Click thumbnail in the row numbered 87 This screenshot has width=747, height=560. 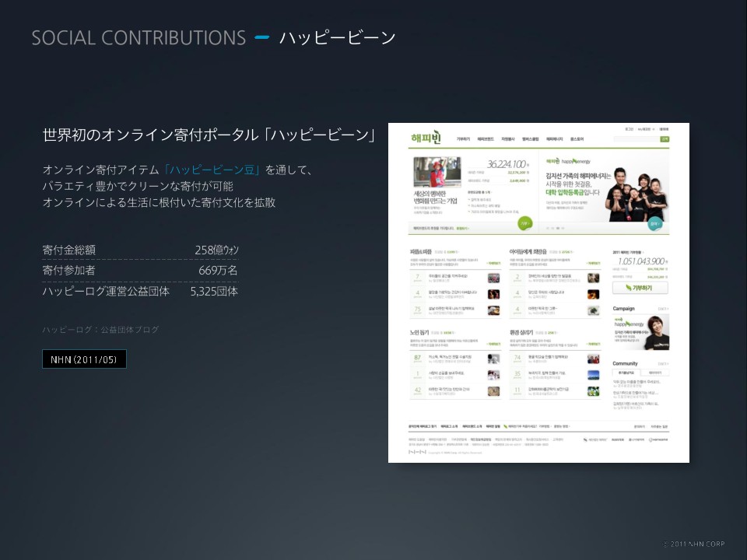click(493, 359)
